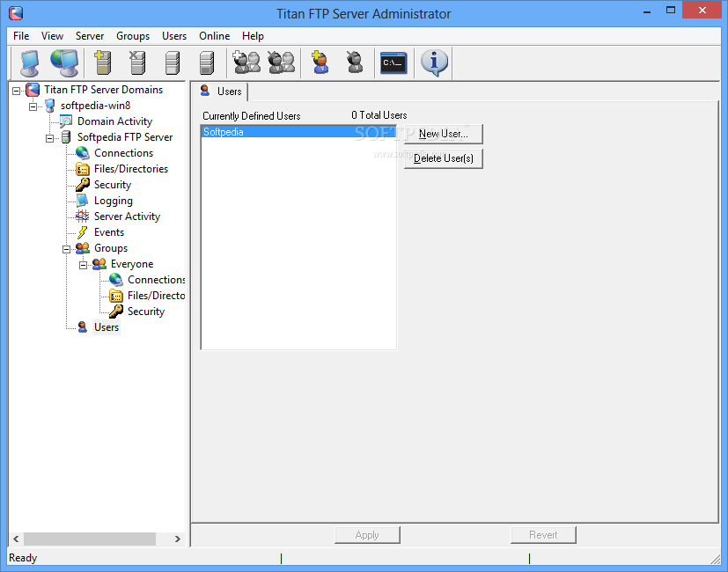Click the Apply button
Screen dimensions: 728x572
point(367,535)
